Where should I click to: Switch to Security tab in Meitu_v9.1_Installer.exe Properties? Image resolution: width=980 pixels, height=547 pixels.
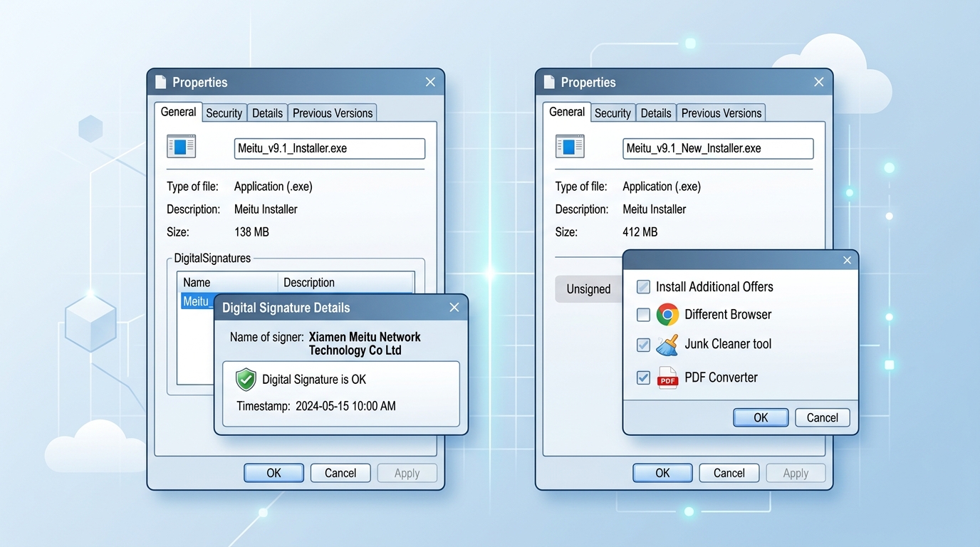click(224, 113)
